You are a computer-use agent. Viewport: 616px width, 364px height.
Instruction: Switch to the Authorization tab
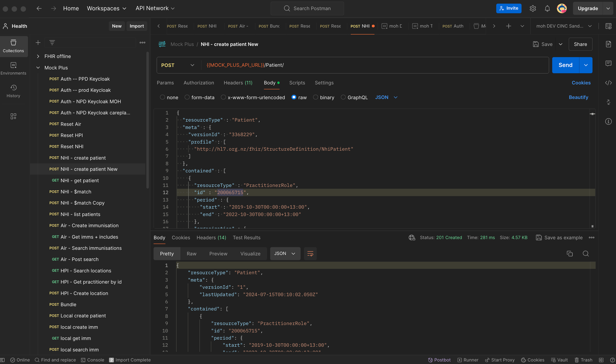(x=199, y=83)
